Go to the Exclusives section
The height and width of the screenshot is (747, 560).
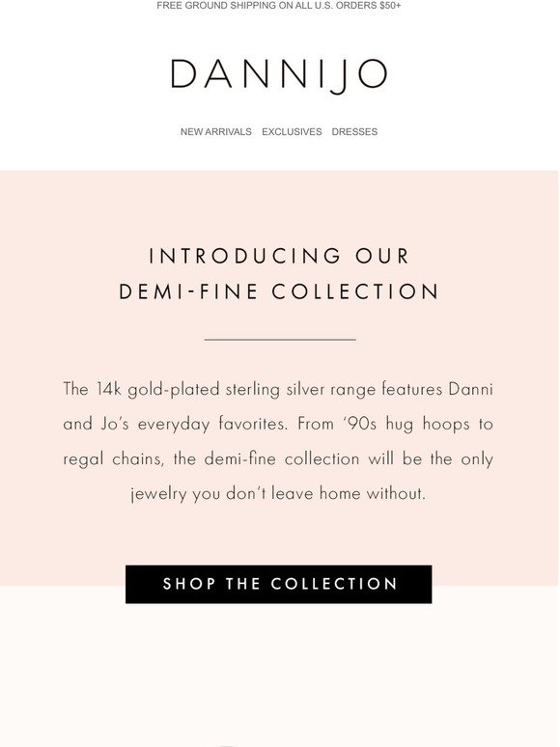pyautogui.click(x=292, y=132)
